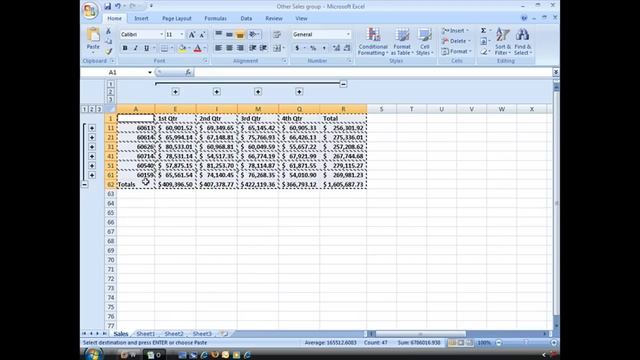Image resolution: width=640 pixels, height=360 pixels.
Task: Open the Calibri font name dropdown
Action: pos(161,35)
